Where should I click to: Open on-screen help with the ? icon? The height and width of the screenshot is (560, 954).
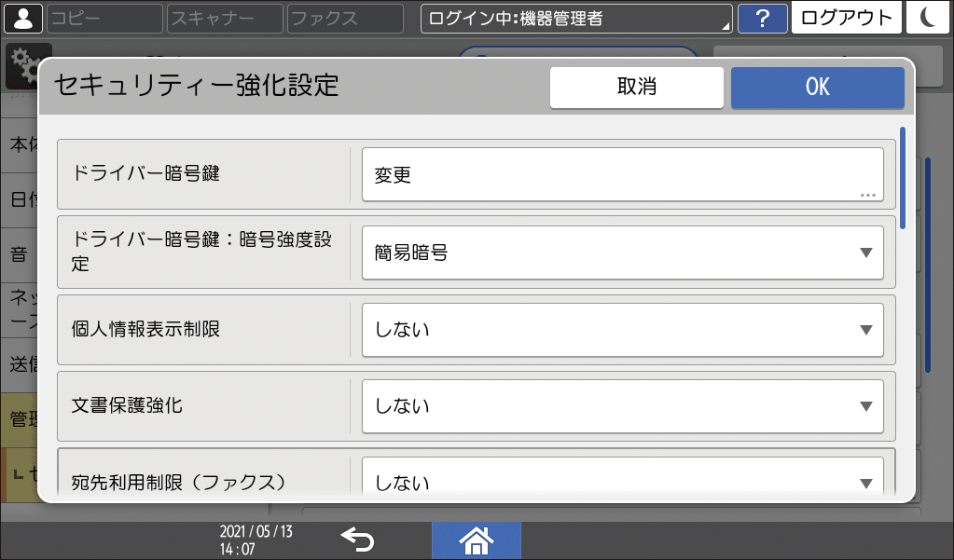[x=762, y=18]
